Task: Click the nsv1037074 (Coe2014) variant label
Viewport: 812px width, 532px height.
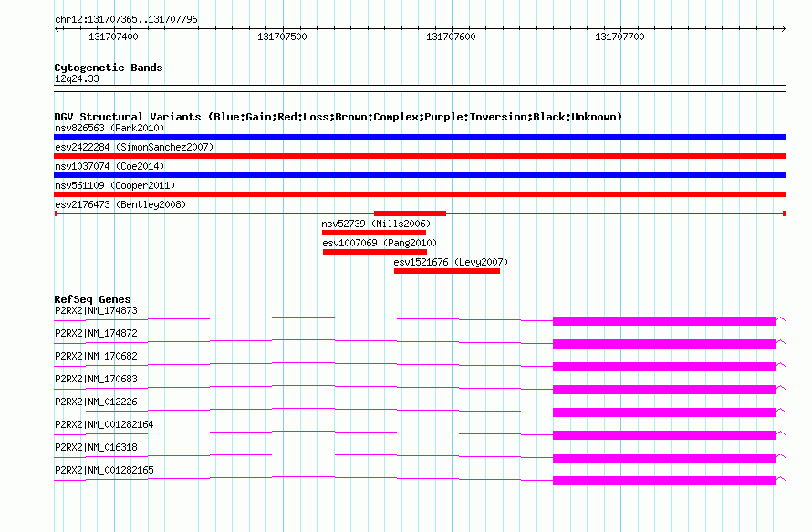Action: coord(109,166)
